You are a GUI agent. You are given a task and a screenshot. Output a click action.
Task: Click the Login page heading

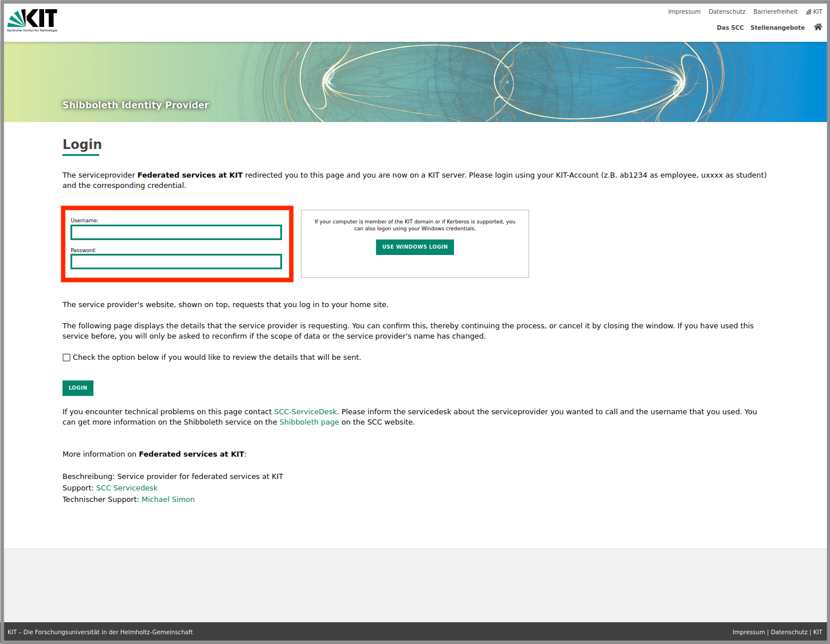pos(82,144)
